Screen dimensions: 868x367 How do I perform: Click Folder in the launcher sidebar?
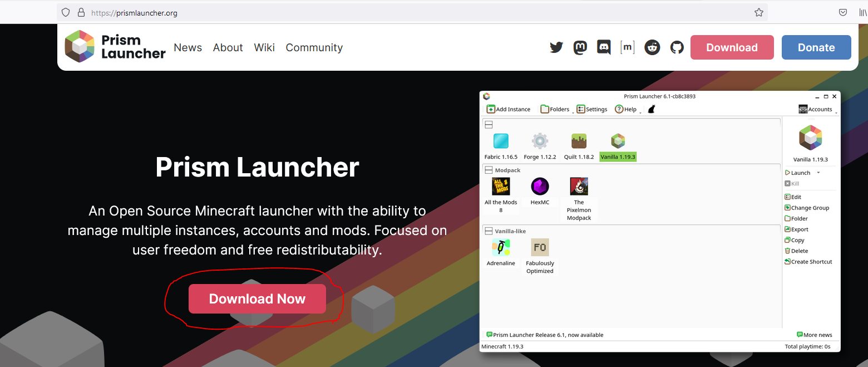796,219
